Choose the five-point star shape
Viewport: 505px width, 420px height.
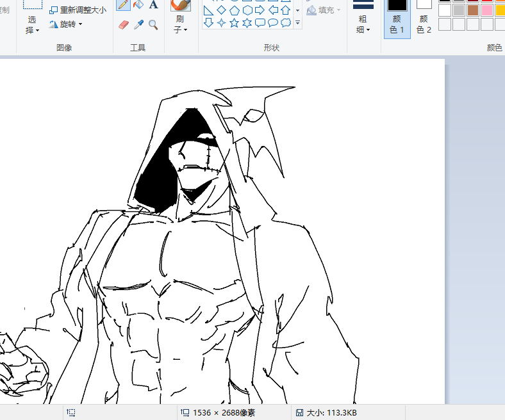[234, 23]
